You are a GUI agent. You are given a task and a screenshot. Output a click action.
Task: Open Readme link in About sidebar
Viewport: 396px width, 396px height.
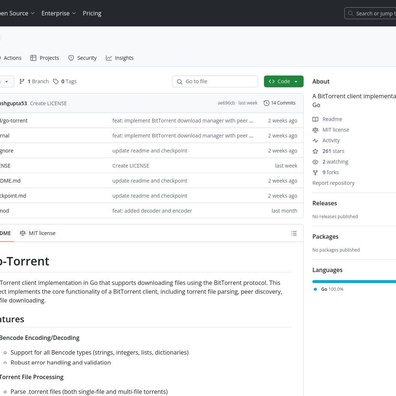pos(332,119)
